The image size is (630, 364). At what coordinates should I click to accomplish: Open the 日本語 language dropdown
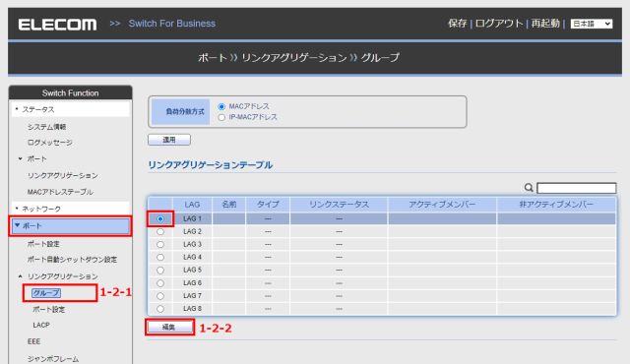(592, 24)
